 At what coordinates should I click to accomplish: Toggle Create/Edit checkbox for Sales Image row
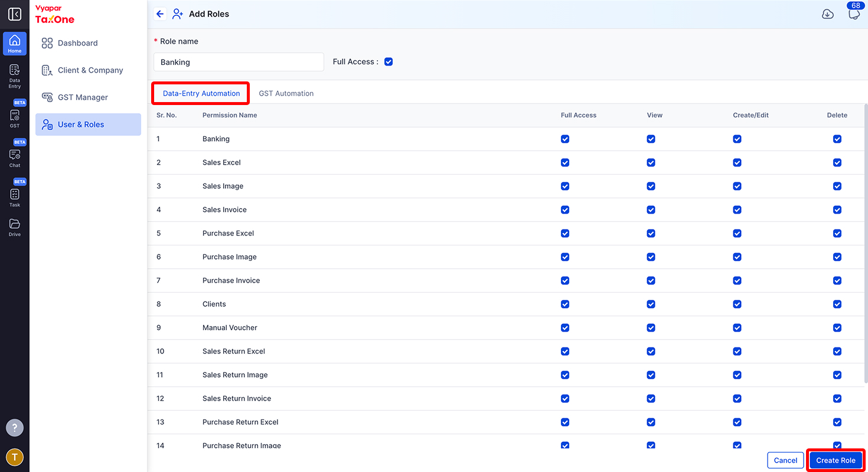click(x=737, y=186)
